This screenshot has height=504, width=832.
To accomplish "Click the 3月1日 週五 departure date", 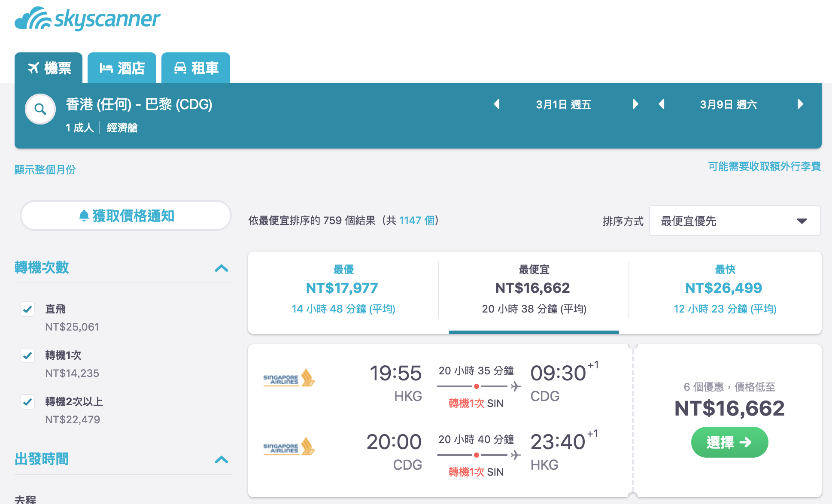I will click(563, 105).
